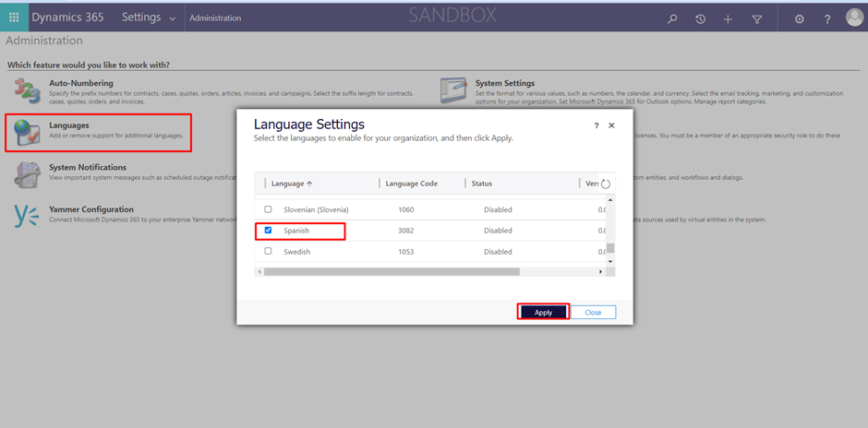
Task: Click the Languages globe icon
Action: (x=27, y=133)
